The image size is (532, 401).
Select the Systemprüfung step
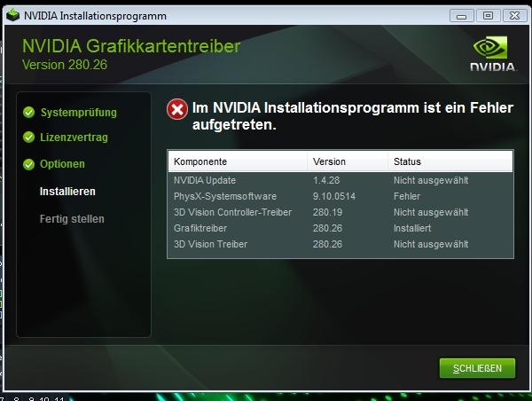pyautogui.click(x=79, y=113)
